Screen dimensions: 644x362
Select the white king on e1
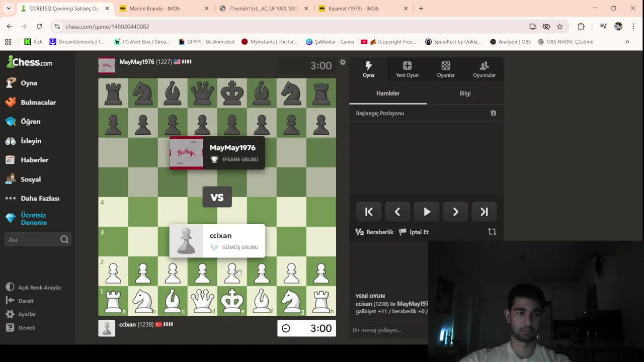click(x=232, y=301)
